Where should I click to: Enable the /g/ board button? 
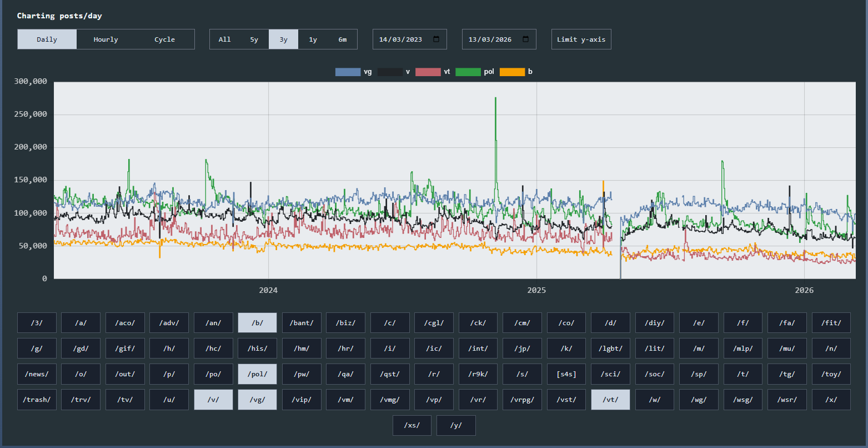[37, 349]
